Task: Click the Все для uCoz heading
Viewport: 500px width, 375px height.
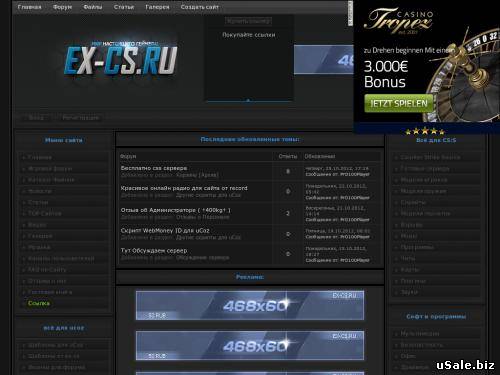Action: [x=64, y=328]
